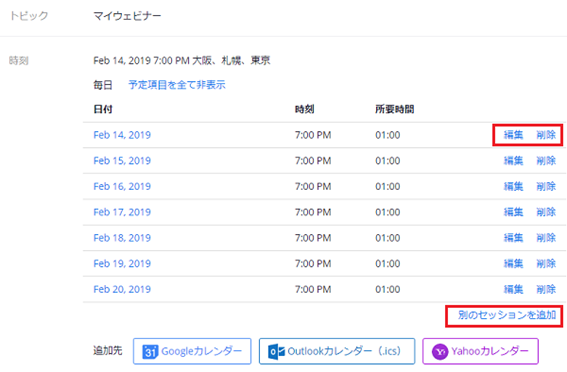Click 削除 for Feb 15, 2019

546,161
